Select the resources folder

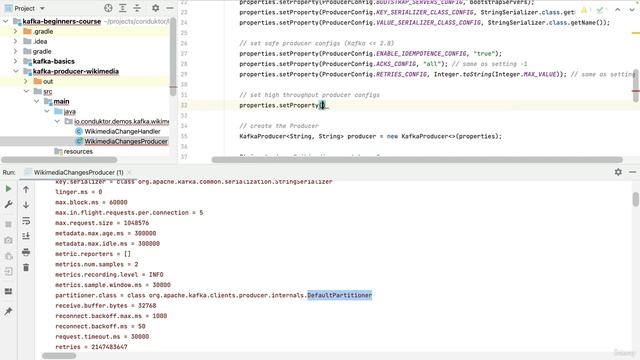pyautogui.click(x=78, y=151)
